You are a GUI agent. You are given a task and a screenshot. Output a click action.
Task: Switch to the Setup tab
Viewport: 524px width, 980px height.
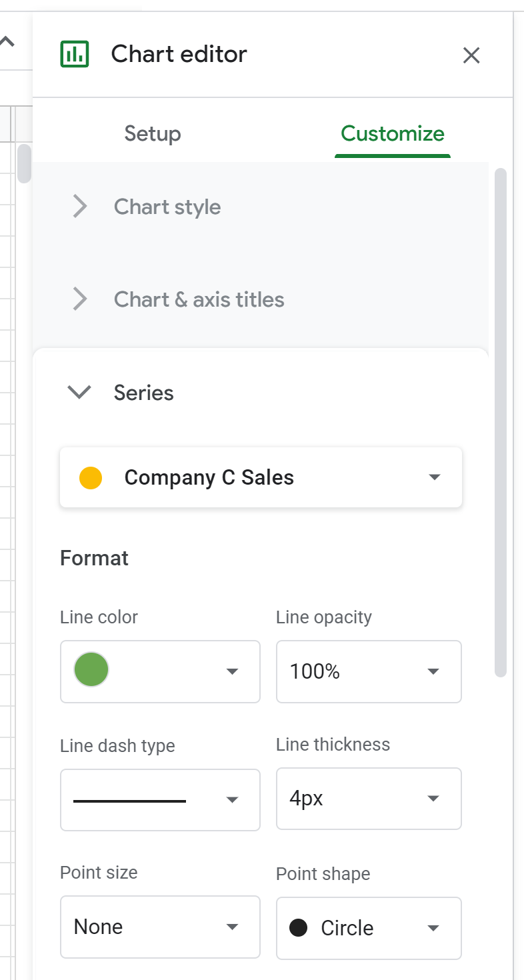152,133
